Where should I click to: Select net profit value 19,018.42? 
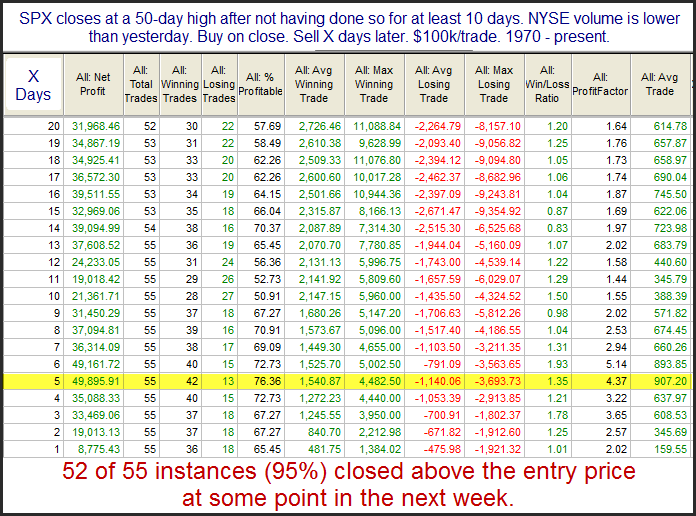click(x=96, y=279)
